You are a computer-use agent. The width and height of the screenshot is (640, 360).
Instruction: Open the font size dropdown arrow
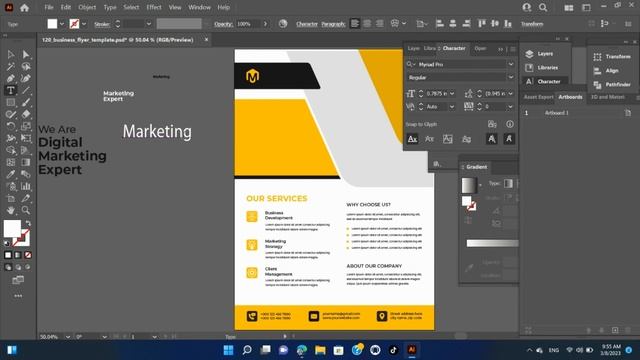tap(452, 94)
